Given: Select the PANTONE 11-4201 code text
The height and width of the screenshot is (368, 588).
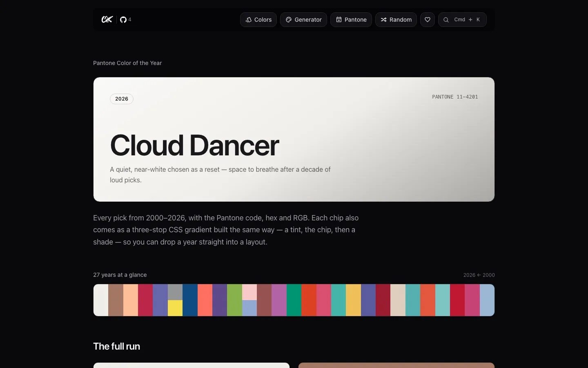Looking at the screenshot, I should tap(455, 97).
